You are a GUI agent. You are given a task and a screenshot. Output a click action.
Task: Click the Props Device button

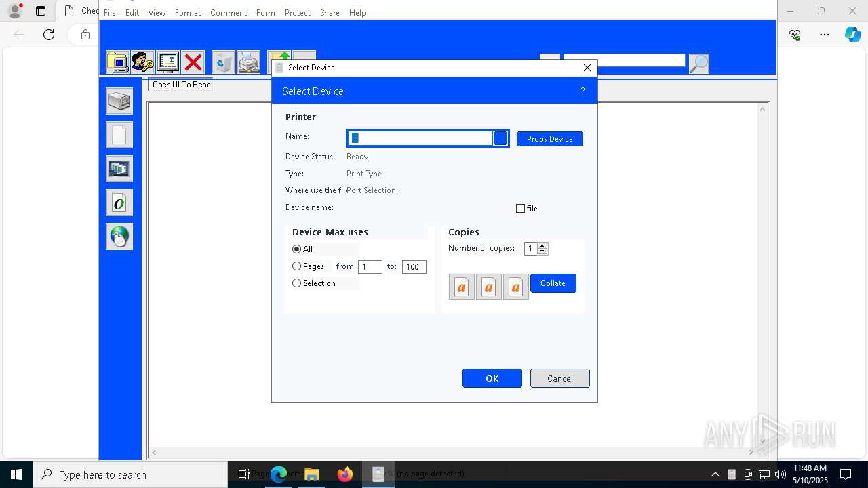(x=550, y=139)
